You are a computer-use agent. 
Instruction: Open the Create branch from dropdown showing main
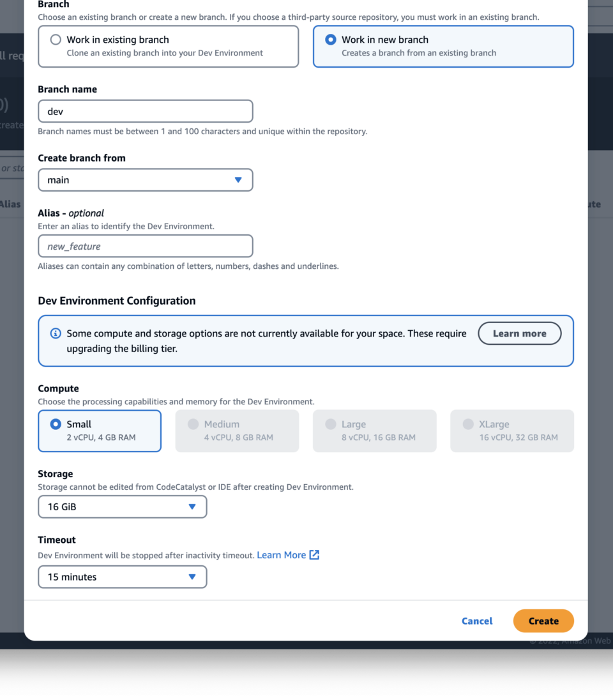point(145,179)
